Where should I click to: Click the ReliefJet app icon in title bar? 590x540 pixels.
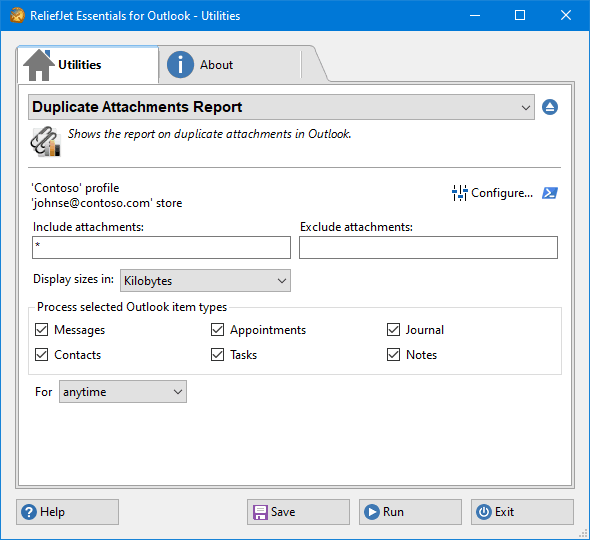coord(17,15)
